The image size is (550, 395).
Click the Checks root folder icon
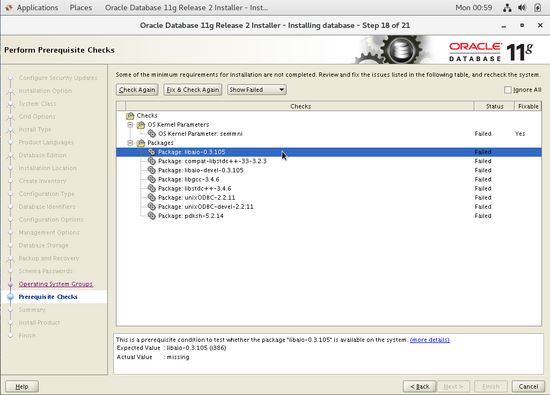[130, 115]
